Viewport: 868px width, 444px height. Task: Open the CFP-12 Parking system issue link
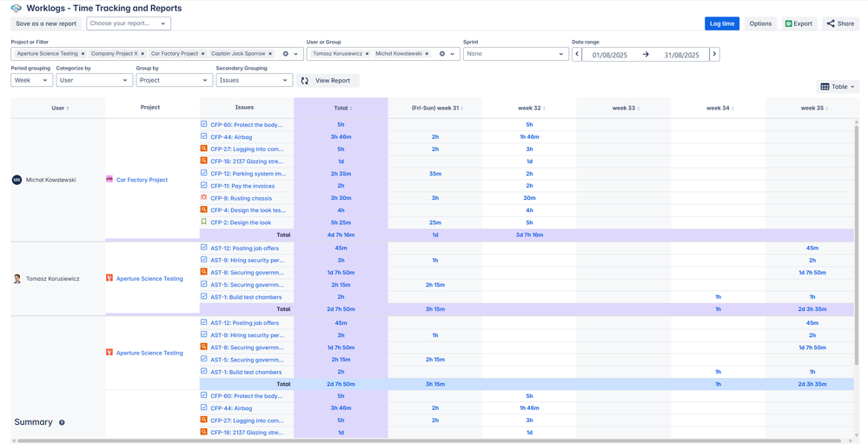(x=248, y=174)
